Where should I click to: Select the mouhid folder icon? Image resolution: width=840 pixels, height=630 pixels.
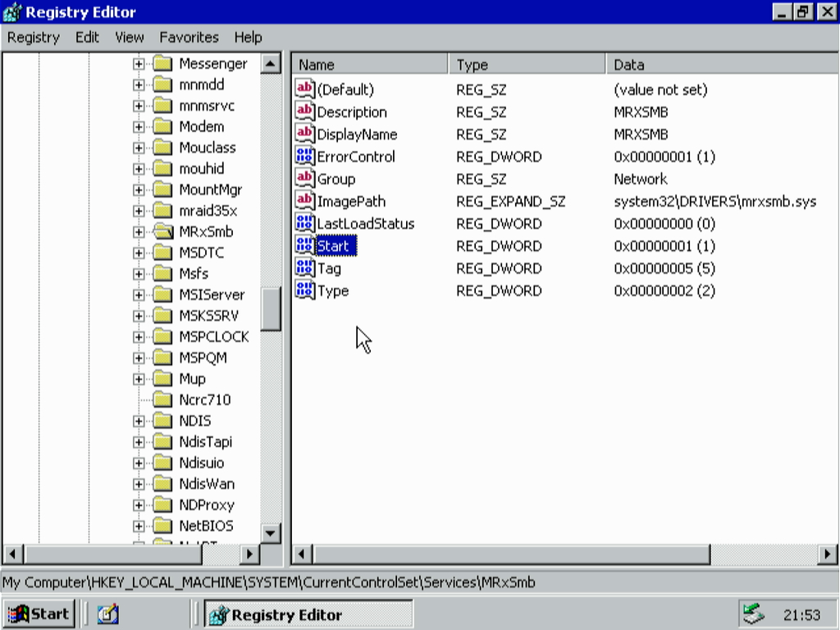[x=162, y=169]
